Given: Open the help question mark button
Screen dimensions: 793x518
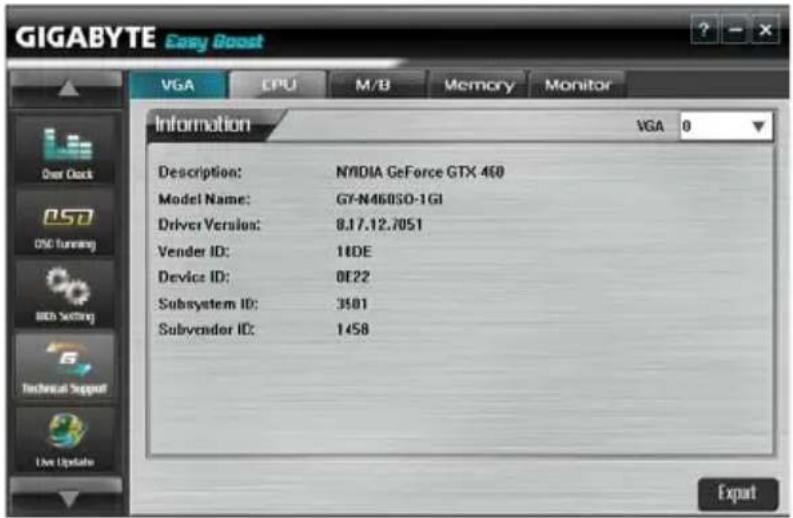Looking at the screenshot, I should pos(704,30).
